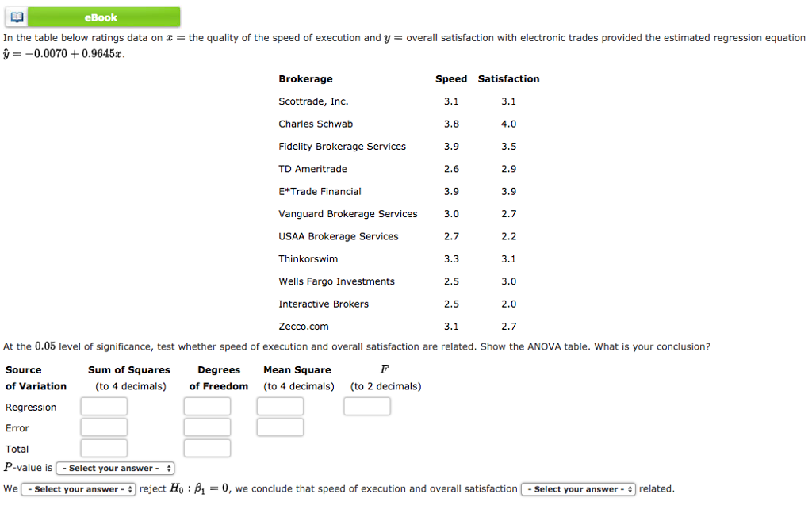Open the P-value answer dropdown
The image size is (812, 513).
[114, 468]
